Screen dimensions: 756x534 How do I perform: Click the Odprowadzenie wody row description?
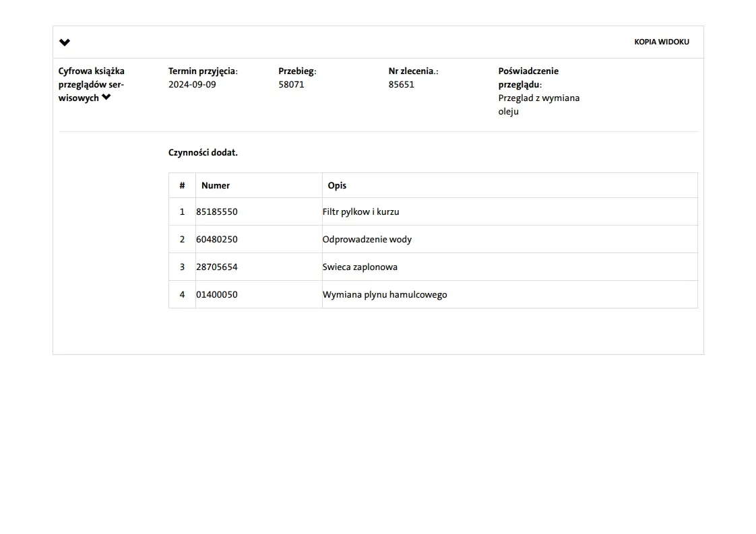coord(367,239)
